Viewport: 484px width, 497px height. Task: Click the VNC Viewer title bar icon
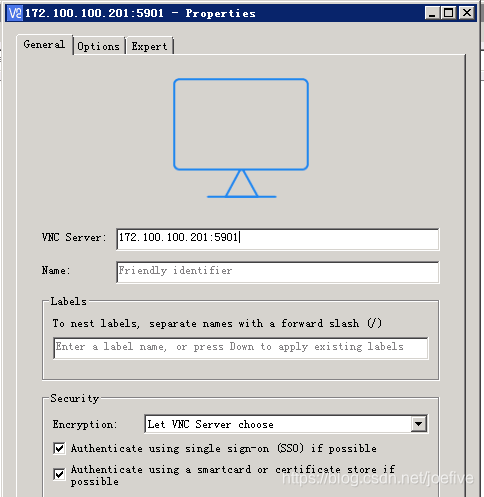(15, 13)
